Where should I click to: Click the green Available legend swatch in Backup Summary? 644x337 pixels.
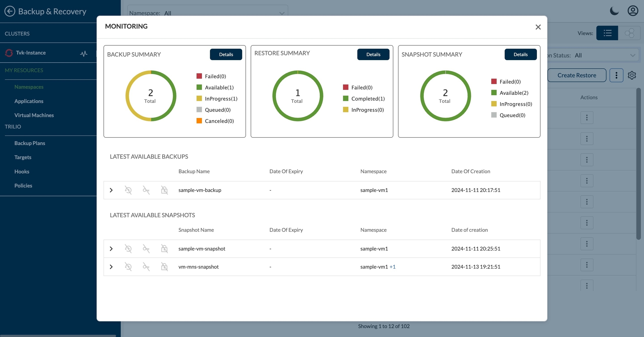[x=199, y=87]
